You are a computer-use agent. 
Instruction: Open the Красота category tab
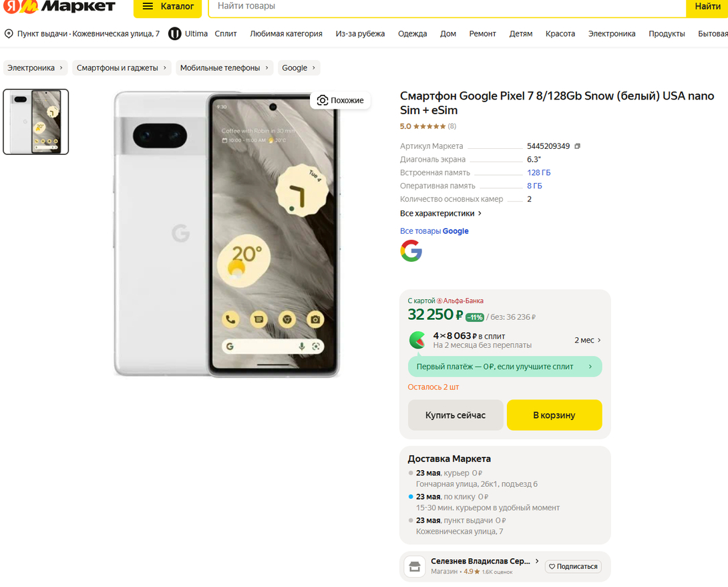(x=560, y=33)
